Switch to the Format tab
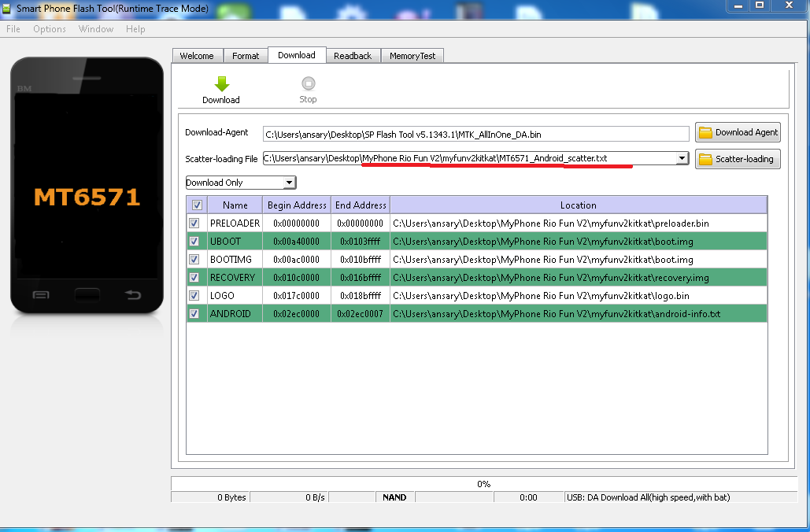This screenshot has width=810, height=532. coord(246,56)
